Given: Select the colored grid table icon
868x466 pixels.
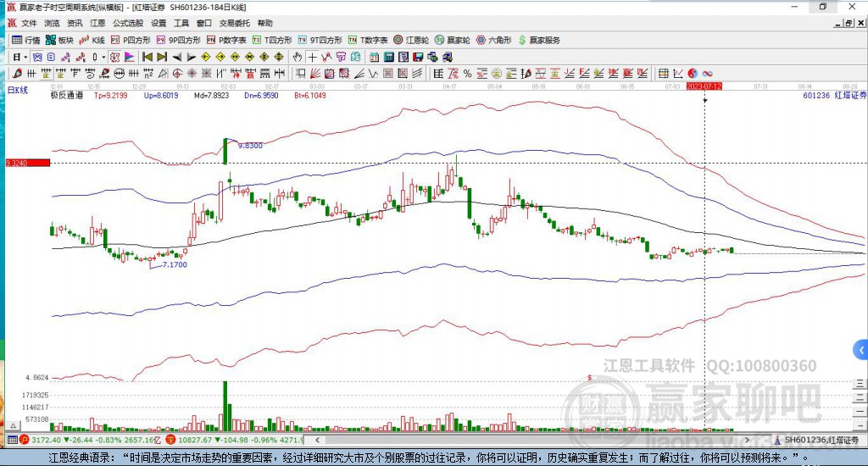Looking at the screenshot, I should coord(663,73).
